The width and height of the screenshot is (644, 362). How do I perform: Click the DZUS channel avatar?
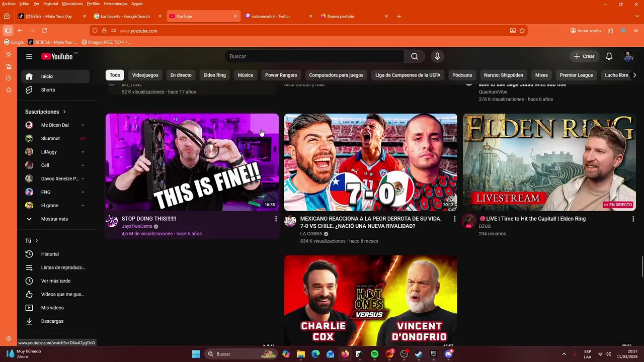469,221
